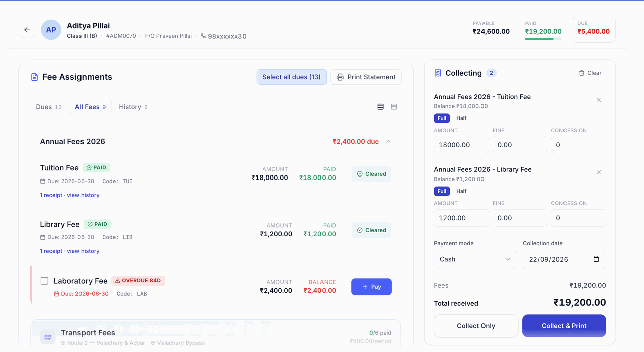Viewport: 644px width, 352px height.
Task: Click the Print Statement button
Action: tap(366, 77)
